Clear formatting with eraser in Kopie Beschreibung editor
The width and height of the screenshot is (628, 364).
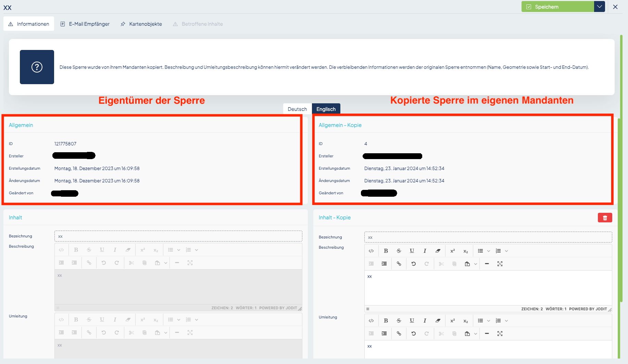pyautogui.click(x=438, y=251)
